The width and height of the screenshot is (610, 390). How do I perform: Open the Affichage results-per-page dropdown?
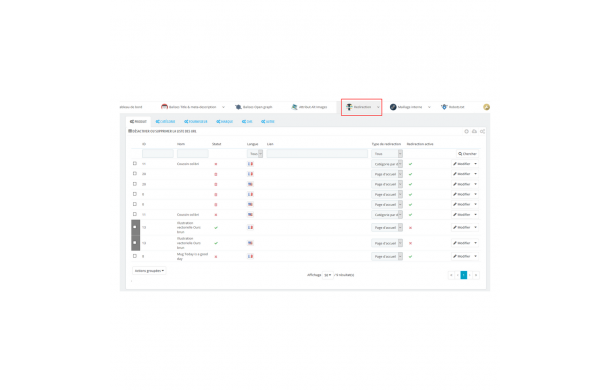pos(328,275)
